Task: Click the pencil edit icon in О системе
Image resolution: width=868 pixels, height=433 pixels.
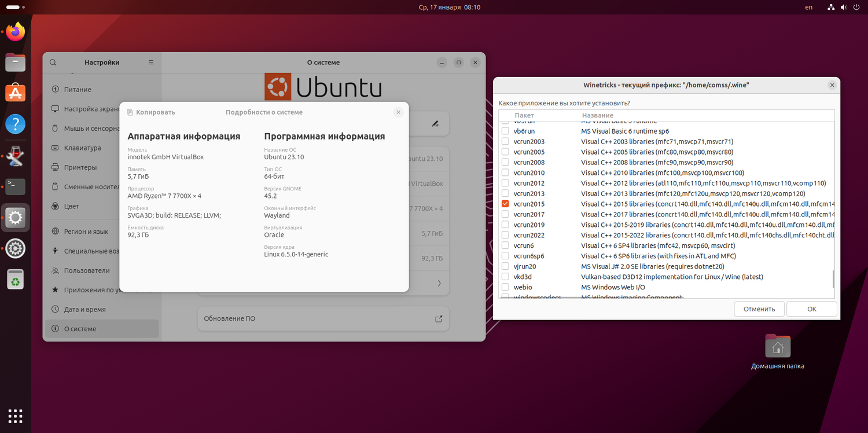Action: coord(435,123)
